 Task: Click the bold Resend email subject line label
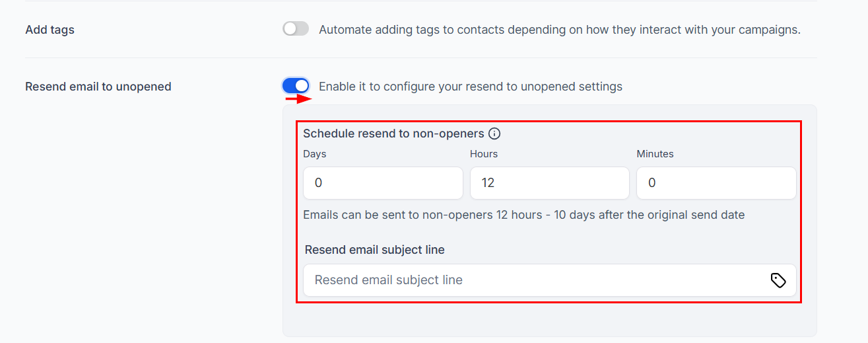[375, 250]
